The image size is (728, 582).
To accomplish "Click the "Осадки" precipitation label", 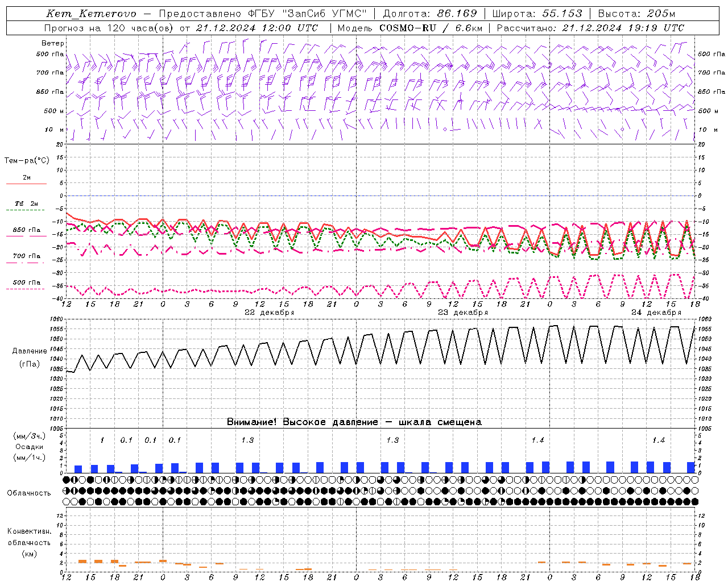I will [x=30, y=447].
